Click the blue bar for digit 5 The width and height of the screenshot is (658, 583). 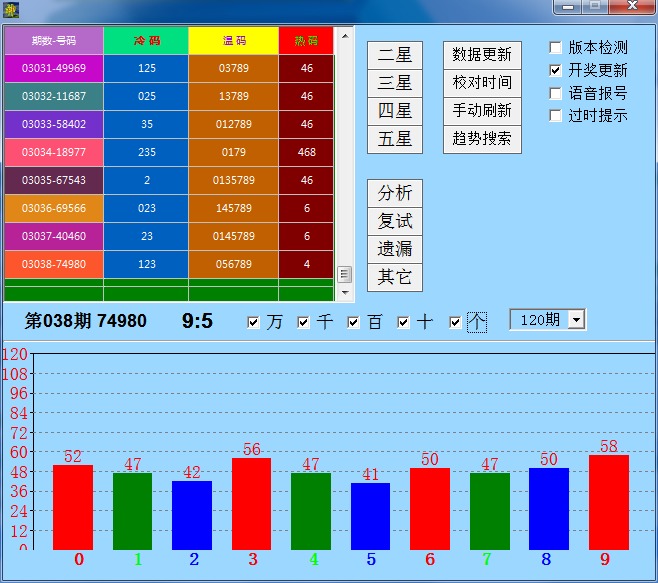pyautogui.click(x=370, y=515)
